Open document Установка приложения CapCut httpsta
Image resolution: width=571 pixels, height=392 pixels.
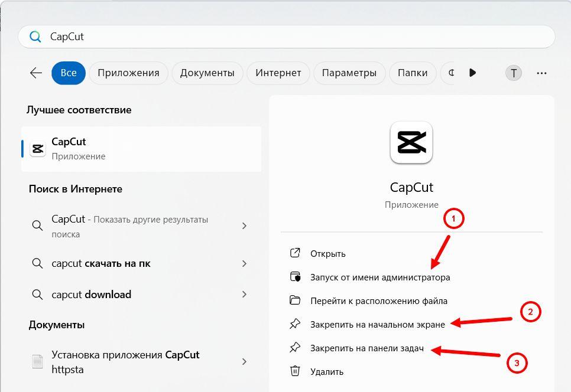[x=141, y=362]
